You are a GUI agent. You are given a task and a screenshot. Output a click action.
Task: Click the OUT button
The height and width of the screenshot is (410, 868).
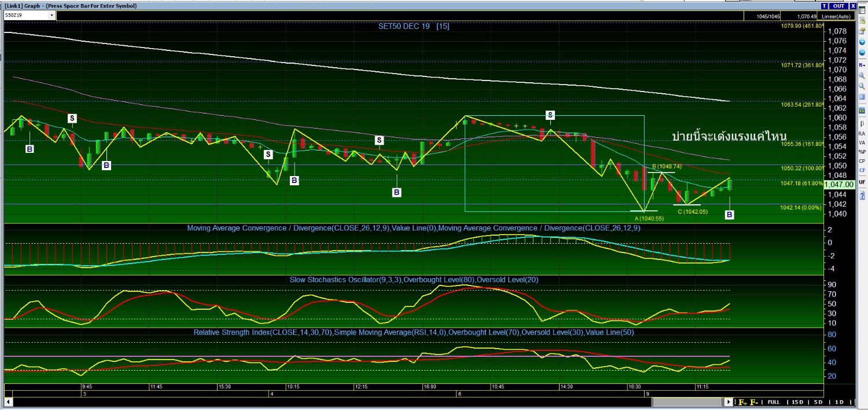point(838,6)
